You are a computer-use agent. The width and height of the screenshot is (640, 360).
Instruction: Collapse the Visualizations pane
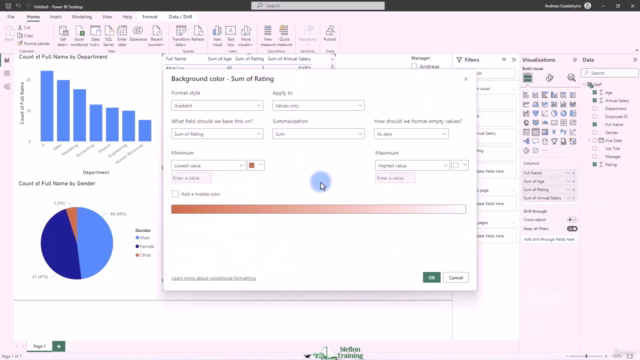(x=575, y=60)
